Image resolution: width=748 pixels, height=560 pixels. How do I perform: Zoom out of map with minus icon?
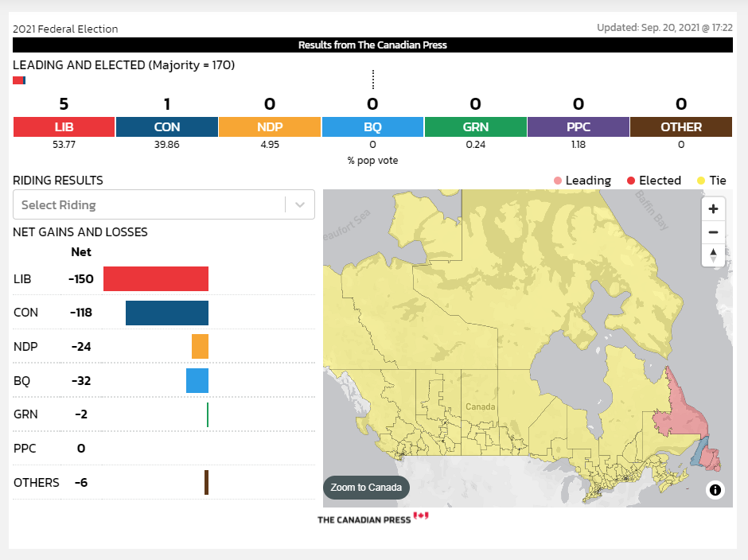pyautogui.click(x=713, y=232)
